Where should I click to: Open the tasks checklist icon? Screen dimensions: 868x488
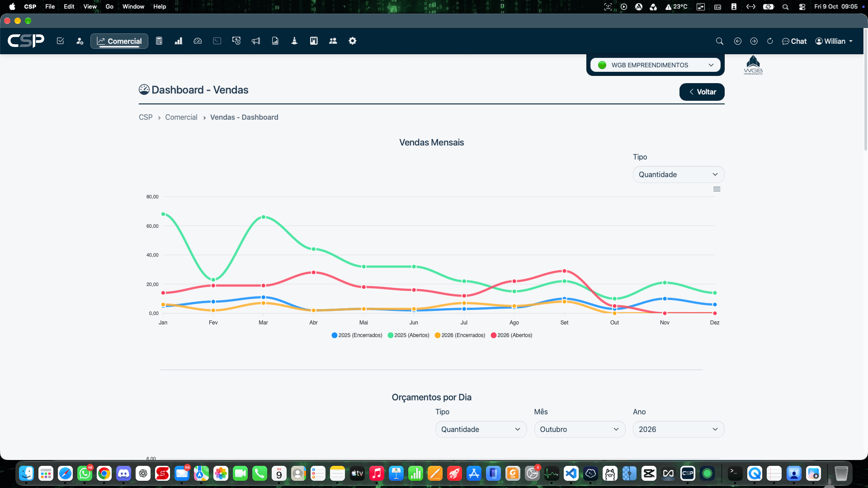point(60,41)
